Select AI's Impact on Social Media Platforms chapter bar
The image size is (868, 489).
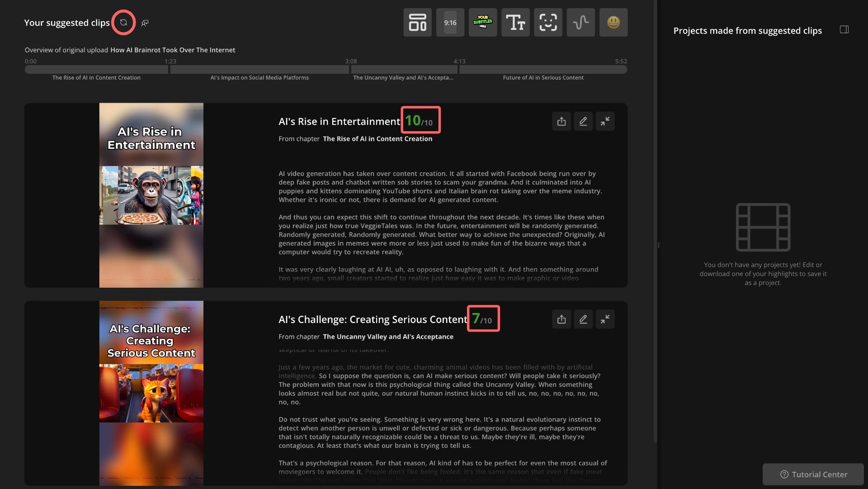click(259, 70)
